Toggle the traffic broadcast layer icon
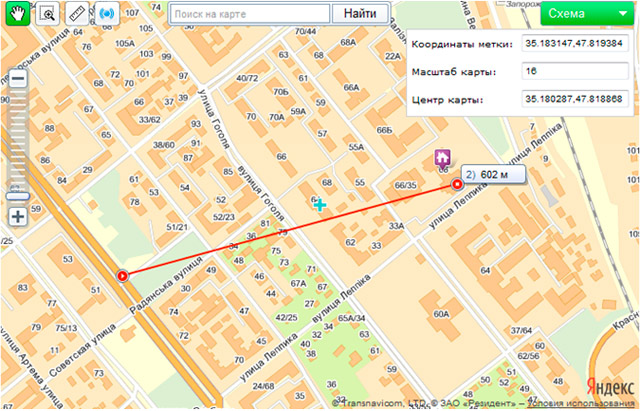 107,13
